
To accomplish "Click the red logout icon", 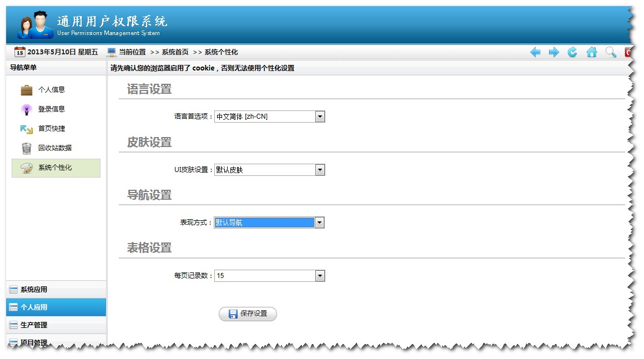I will tap(629, 52).
